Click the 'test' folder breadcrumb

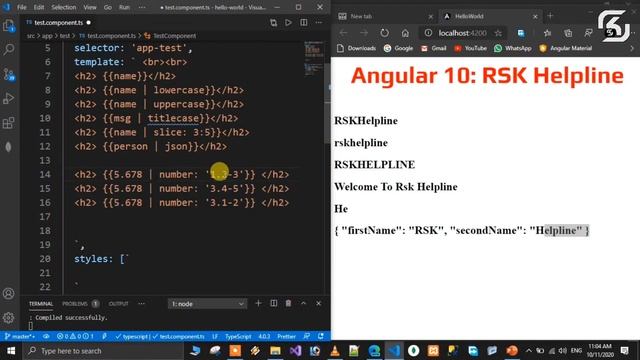click(x=65, y=36)
